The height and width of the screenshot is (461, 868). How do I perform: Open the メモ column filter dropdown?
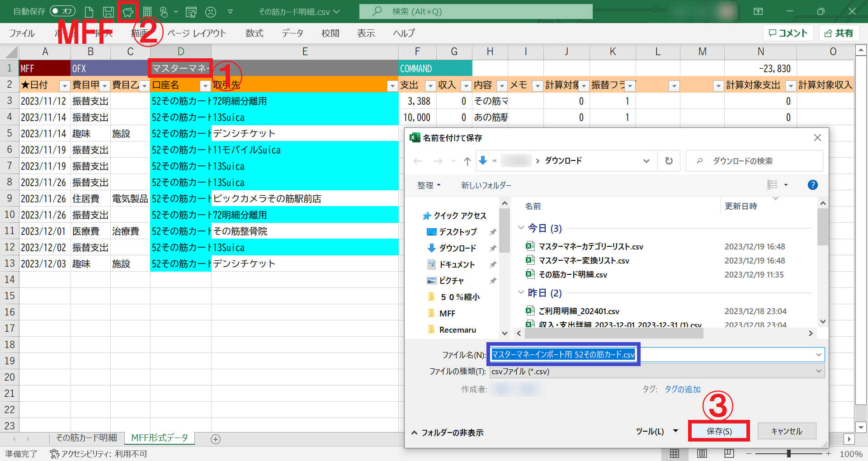pyautogui.click(x=538, y=85)
